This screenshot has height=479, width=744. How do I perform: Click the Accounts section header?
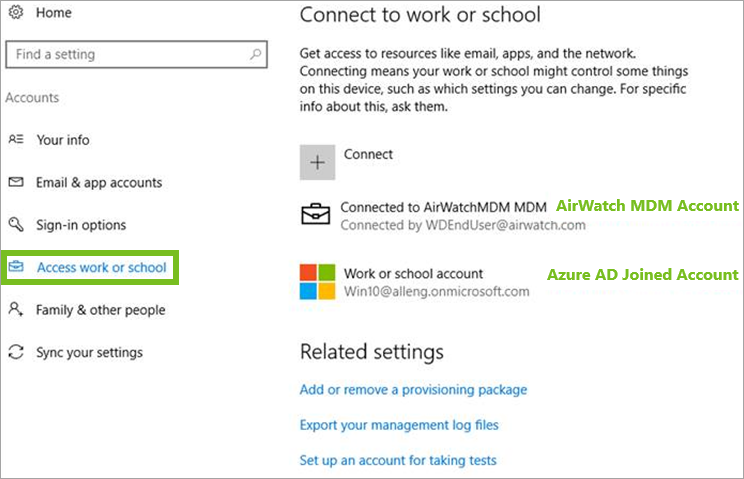pyautogui.click(x=32, y=98)
